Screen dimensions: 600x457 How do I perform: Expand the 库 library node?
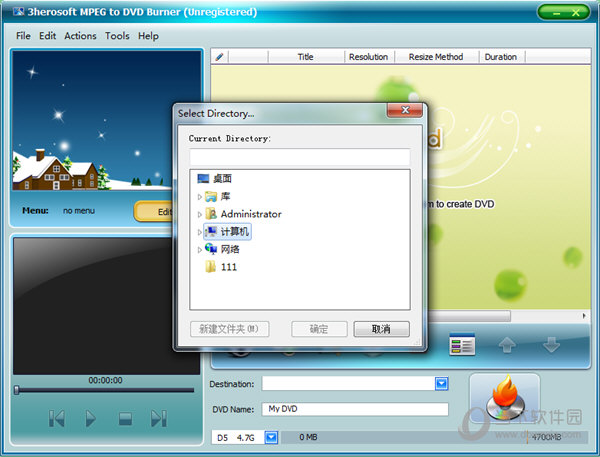tap(199, 197)
